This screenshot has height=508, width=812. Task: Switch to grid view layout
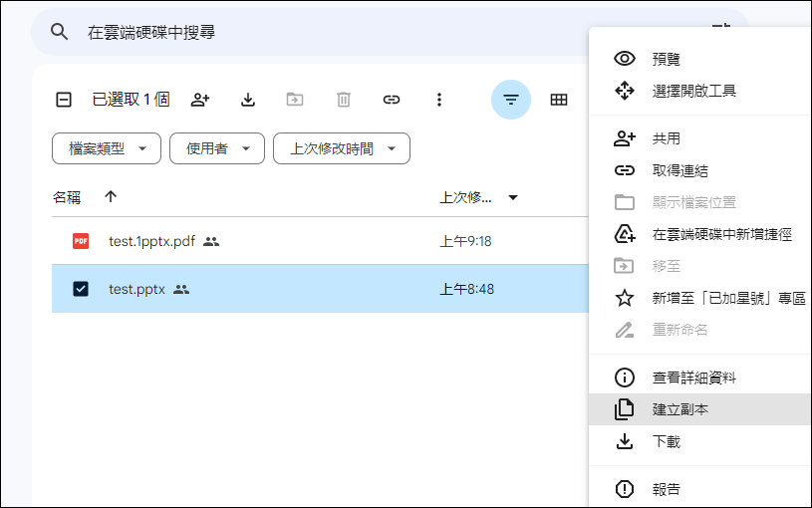point(559,100)
